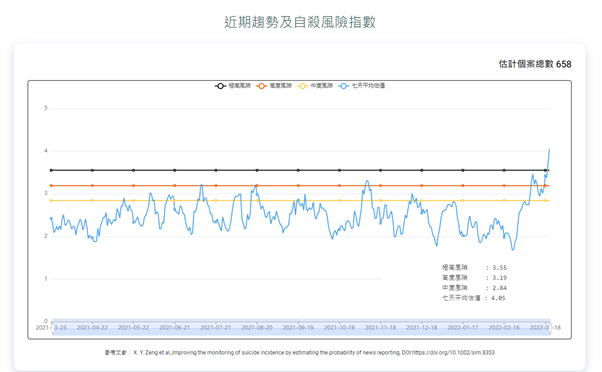
Task: Click the 2022-02-16 date label on the axis
Action: [x=504, y=327]
